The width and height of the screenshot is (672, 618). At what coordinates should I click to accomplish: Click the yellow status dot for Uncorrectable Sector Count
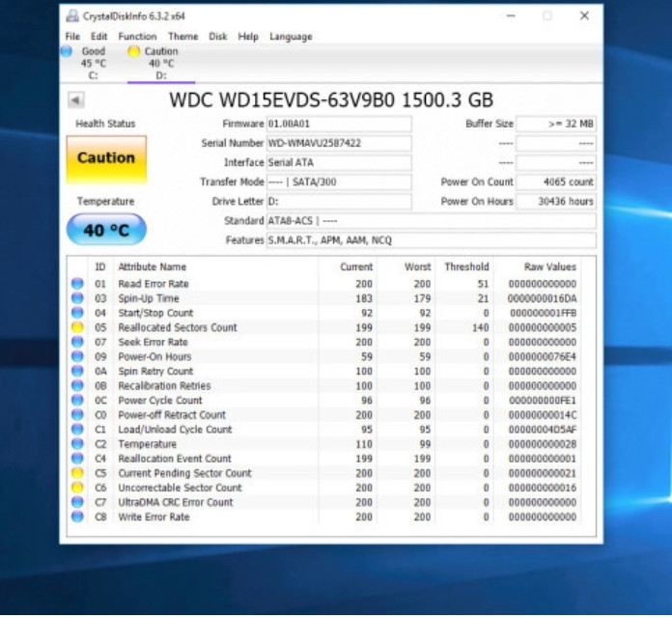77,488
